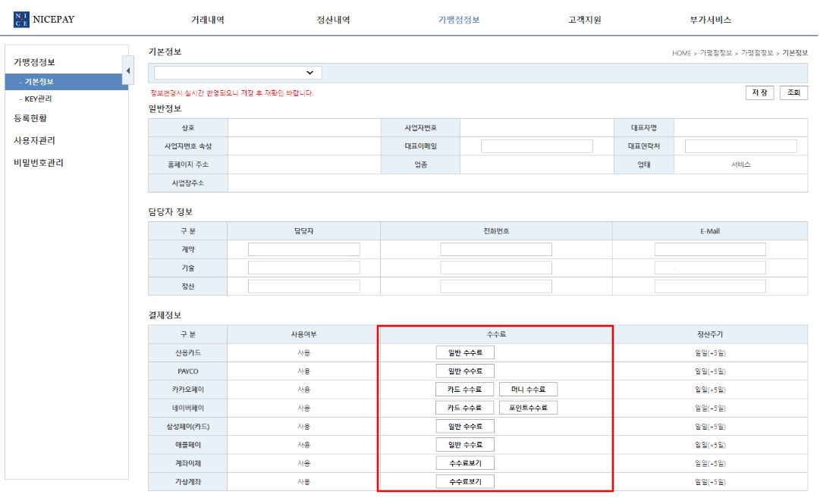Image resolution: width=839 pixels, height=504 pixels.
Task: Select KEY관리 in the sidebar
Action: [38, 98]
